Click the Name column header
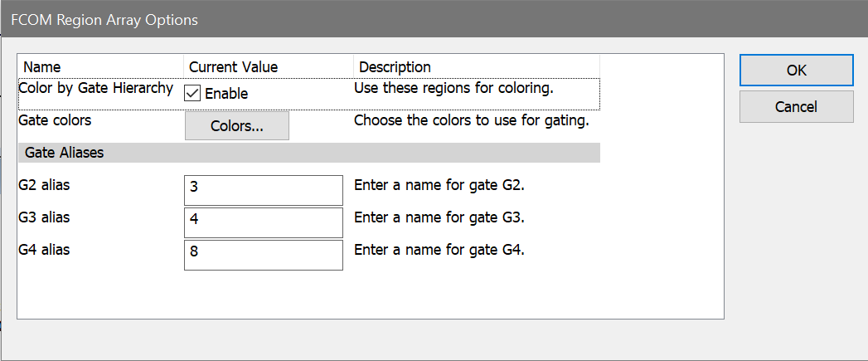 42,66
